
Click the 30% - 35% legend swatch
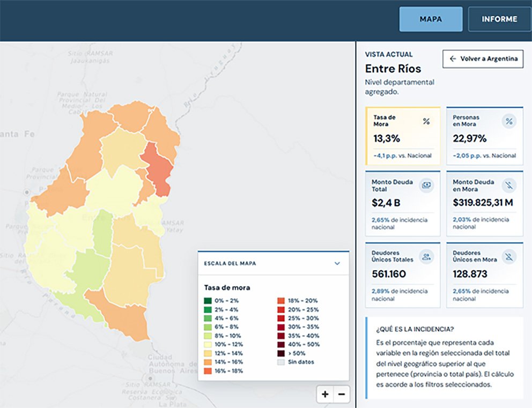click(x=281, y=327)
